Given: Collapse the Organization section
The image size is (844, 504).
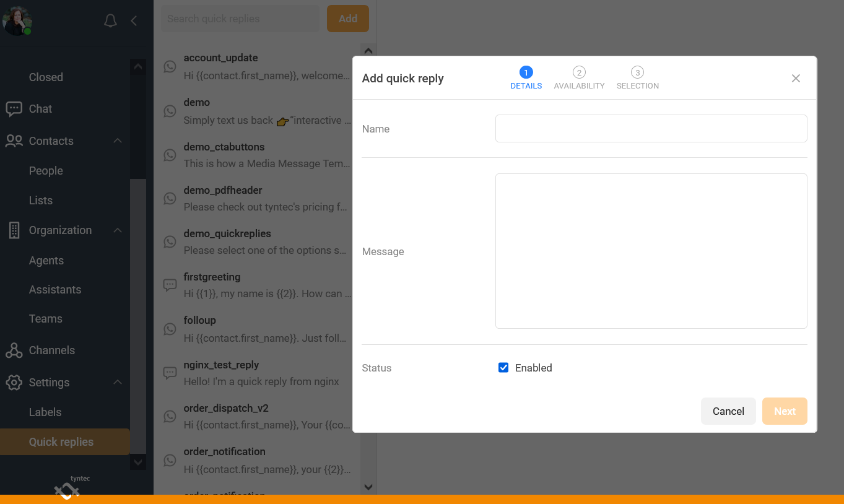Looking at the screenshot, I should click(x=118, y=230).
